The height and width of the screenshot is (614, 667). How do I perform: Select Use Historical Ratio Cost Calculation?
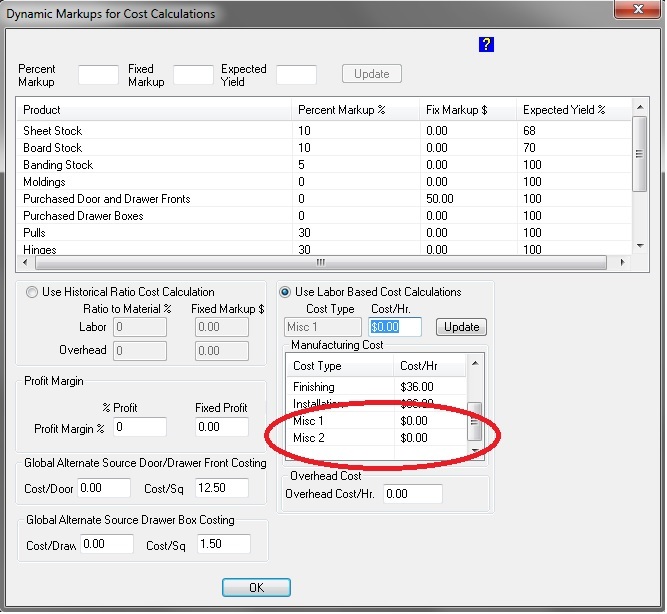(32, 292)
